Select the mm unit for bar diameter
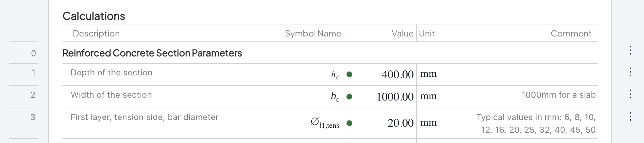The width and height of the screenshot is (644, 143). 429,123
